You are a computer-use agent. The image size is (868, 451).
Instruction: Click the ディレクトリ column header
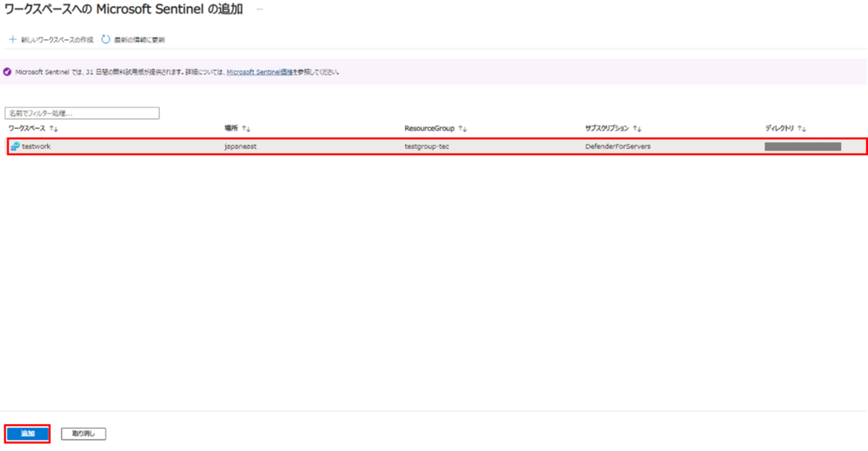click(780, 129)
